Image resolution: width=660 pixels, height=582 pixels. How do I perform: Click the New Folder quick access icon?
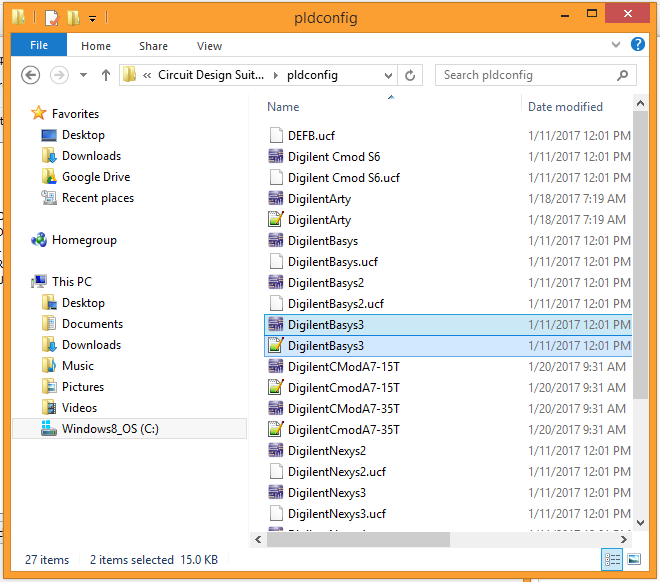click(x=74, y=18)
